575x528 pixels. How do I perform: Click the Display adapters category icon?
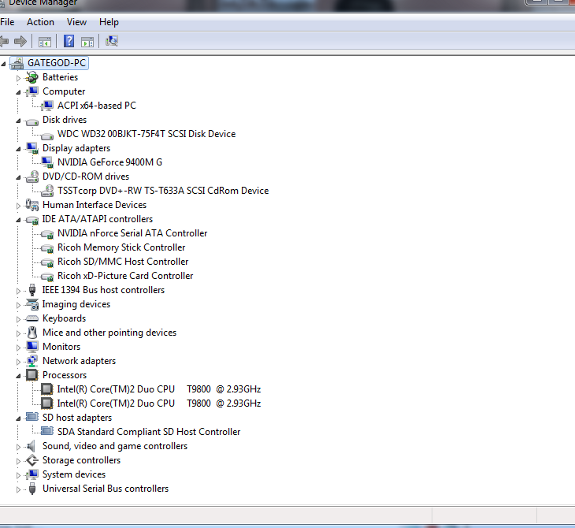click(x=32, y=148)
